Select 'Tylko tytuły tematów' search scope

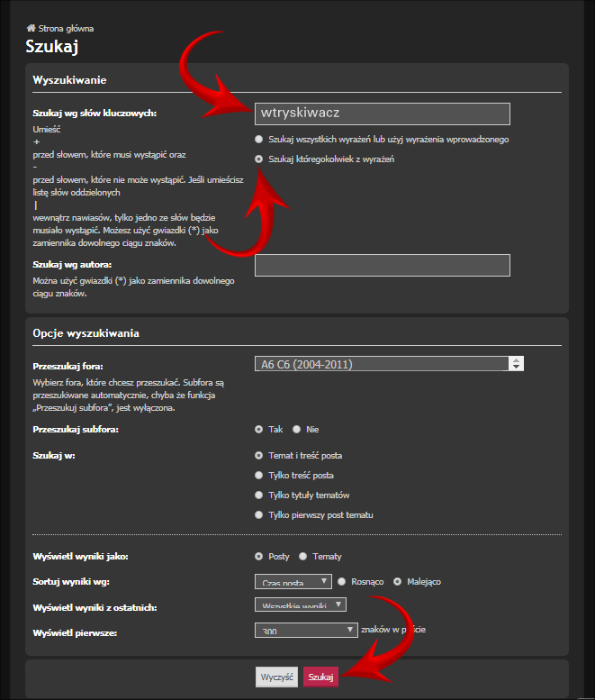(258, 495)
